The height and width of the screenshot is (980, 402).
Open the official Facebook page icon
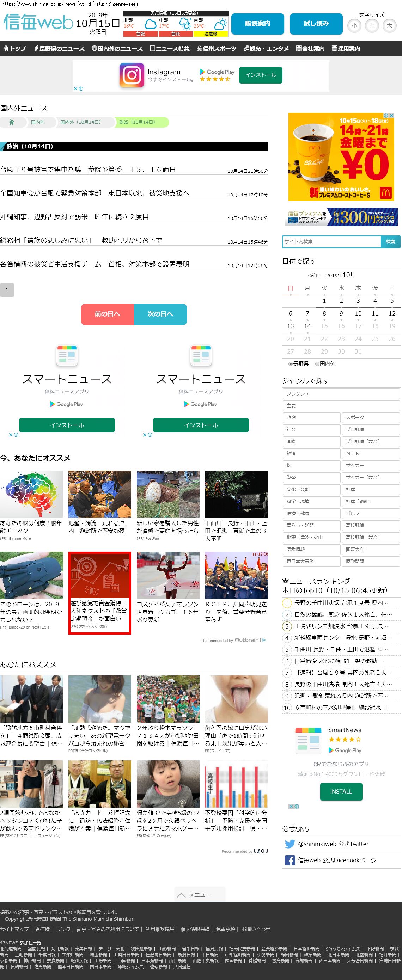point(290,860)
